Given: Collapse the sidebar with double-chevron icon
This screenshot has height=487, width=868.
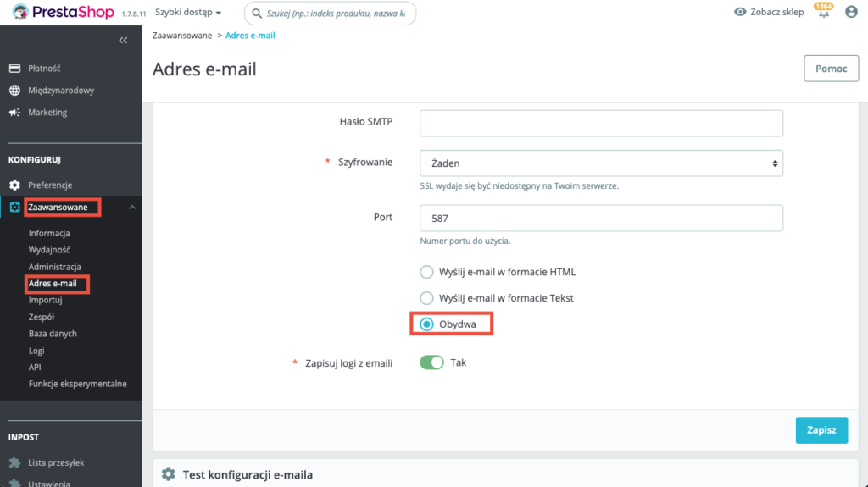Looking at the screenshot, I should [x=123, y=41].
